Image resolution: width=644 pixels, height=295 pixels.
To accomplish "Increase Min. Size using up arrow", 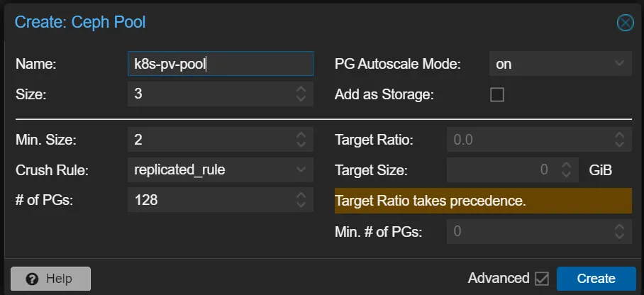I will coord(301,135).
